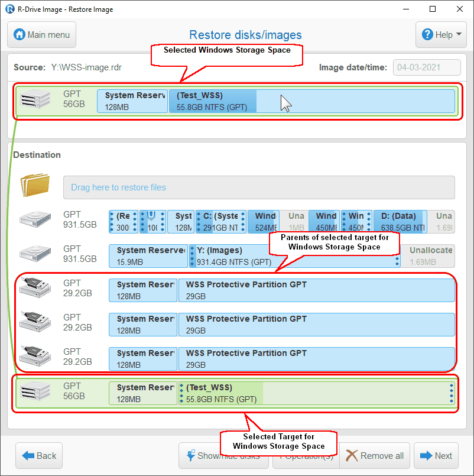
Task: Return to the Main menu
Action: (41, 35)
